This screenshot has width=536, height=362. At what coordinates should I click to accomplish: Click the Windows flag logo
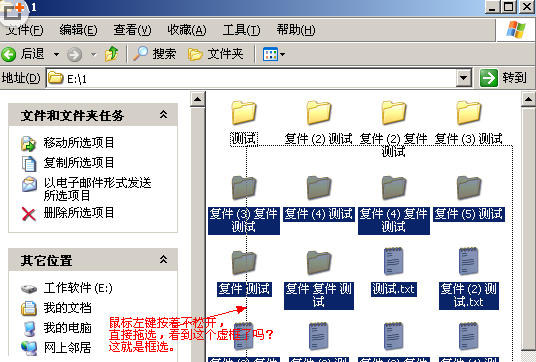[516, 30]
